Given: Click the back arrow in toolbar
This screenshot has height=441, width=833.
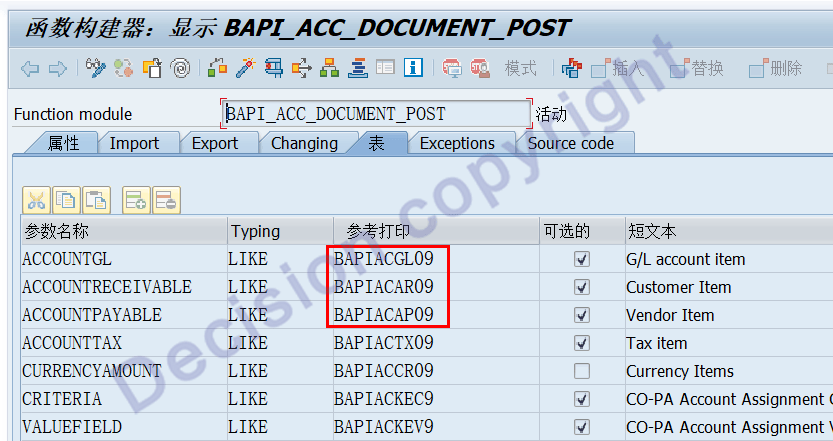Looking at the screenshot, I should 30,68.
